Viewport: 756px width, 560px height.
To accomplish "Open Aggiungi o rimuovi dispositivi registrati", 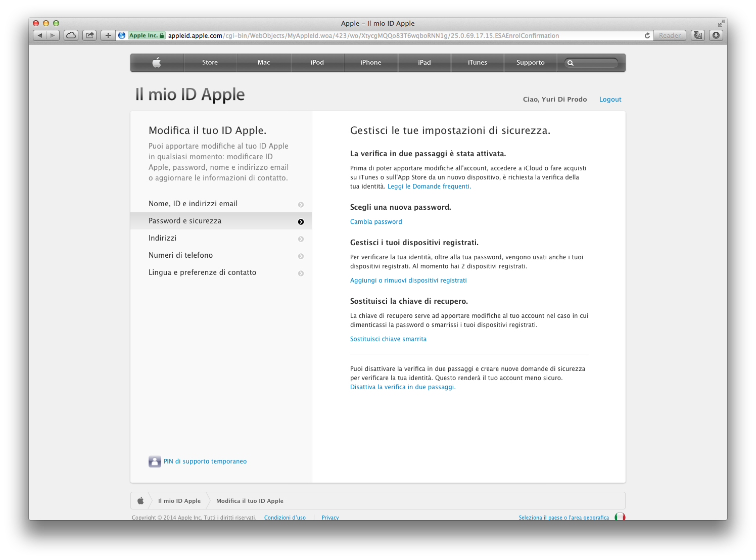I will point(408,281).
